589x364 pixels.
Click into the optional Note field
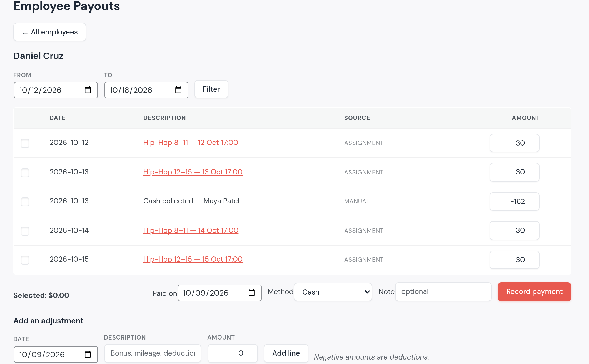(x=443, y=292)
